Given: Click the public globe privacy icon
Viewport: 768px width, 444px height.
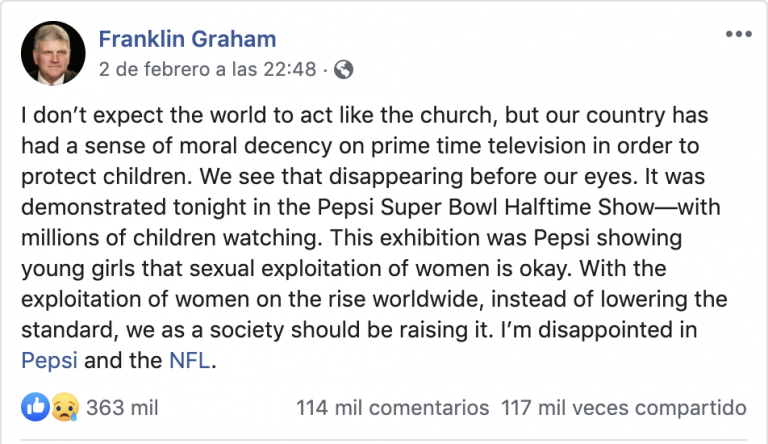Looking at the screenshot, I should tap(344, 69).
